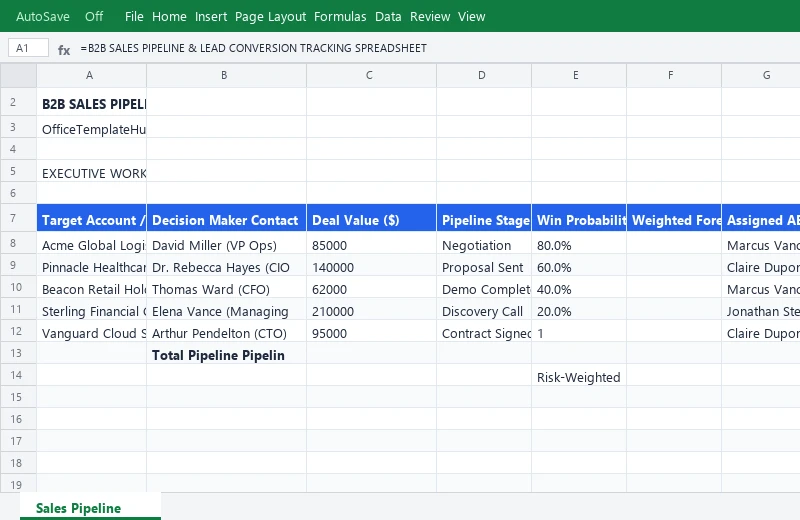Select the Arthur Pendelton (CTO) cell
Screen dimensions: 800x520
click(x=227, y=333)
